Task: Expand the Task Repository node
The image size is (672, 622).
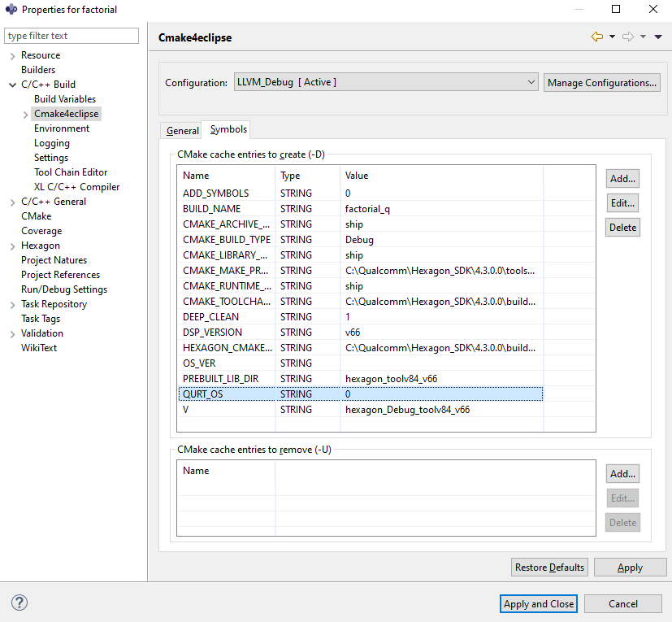Action: pos(12,305)
